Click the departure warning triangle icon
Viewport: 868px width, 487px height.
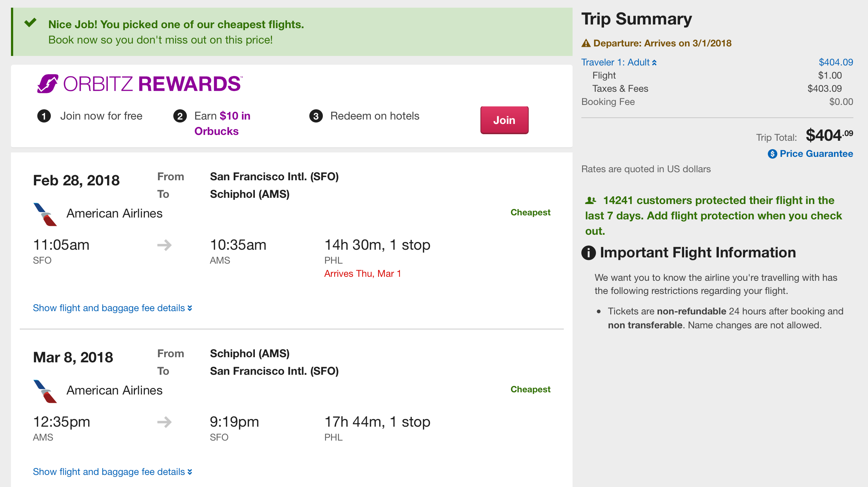click(586, 43)
